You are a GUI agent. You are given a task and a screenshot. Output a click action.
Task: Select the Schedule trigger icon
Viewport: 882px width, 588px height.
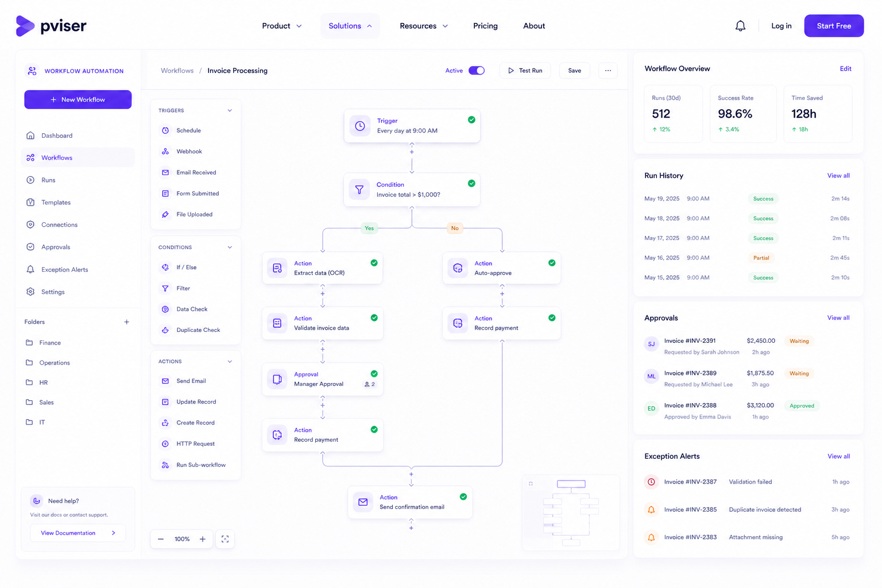(x=165, y=130)
